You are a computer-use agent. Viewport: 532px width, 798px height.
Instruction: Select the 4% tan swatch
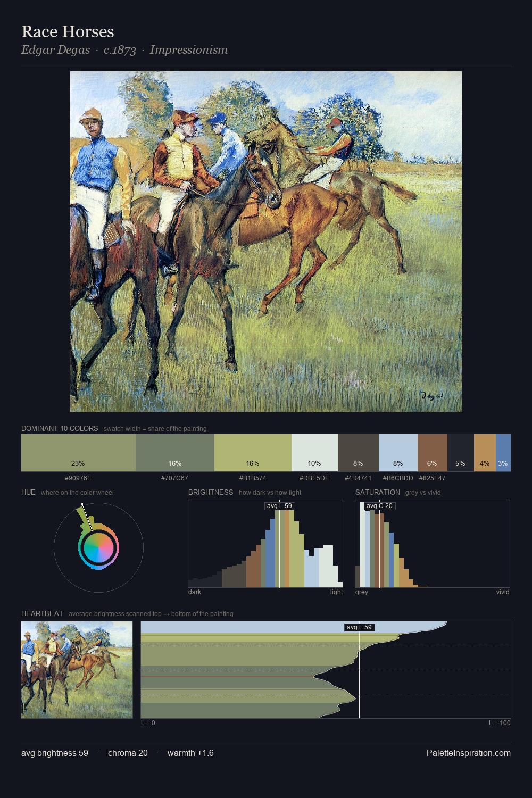pyautogui.click(x=485, y=453)
